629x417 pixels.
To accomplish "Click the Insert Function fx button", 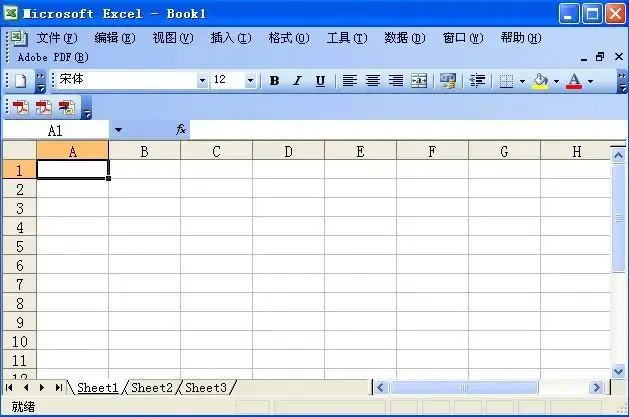I will click(x=181, y=130).
